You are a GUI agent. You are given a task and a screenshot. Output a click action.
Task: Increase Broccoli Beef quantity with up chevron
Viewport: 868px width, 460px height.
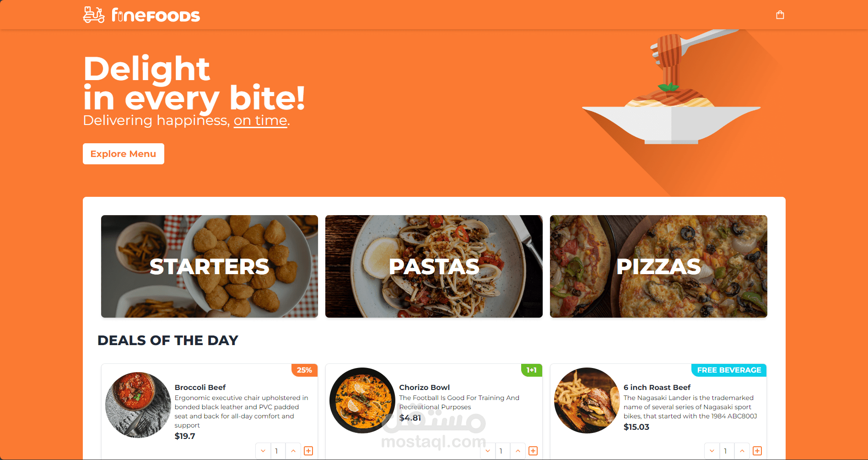[x=293, y=451]
